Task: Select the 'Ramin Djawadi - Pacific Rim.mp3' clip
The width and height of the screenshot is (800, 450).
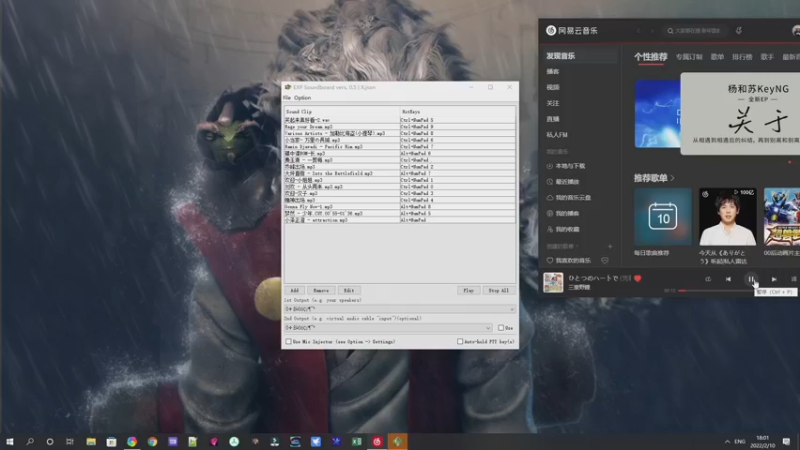Action: click(x=342, y=146)
